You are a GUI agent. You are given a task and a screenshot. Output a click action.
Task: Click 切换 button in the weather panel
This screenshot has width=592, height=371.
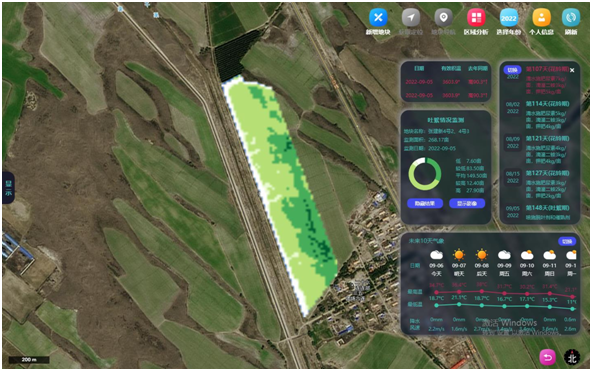coord(567,241)
